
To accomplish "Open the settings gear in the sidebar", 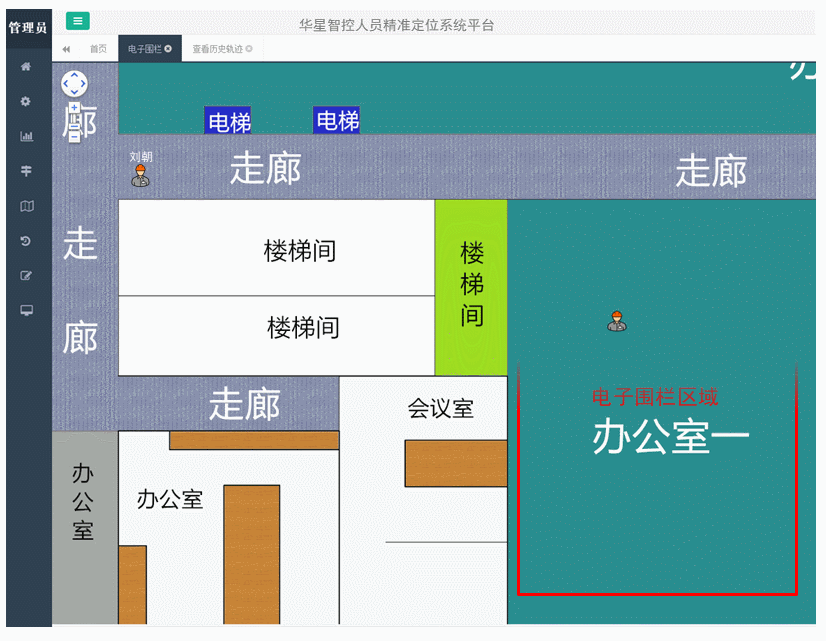I will click(x=27, y=101).
